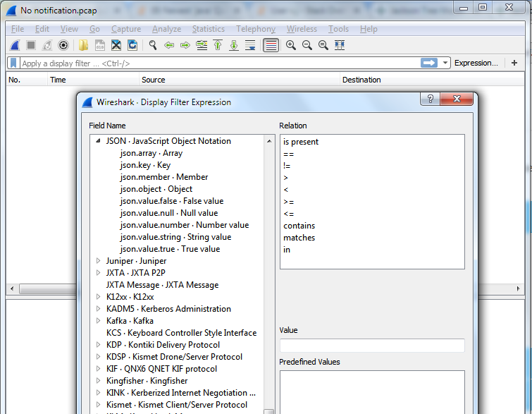Click the resize columns toolbar icon

pyautogui.click(x=340, y=45)
